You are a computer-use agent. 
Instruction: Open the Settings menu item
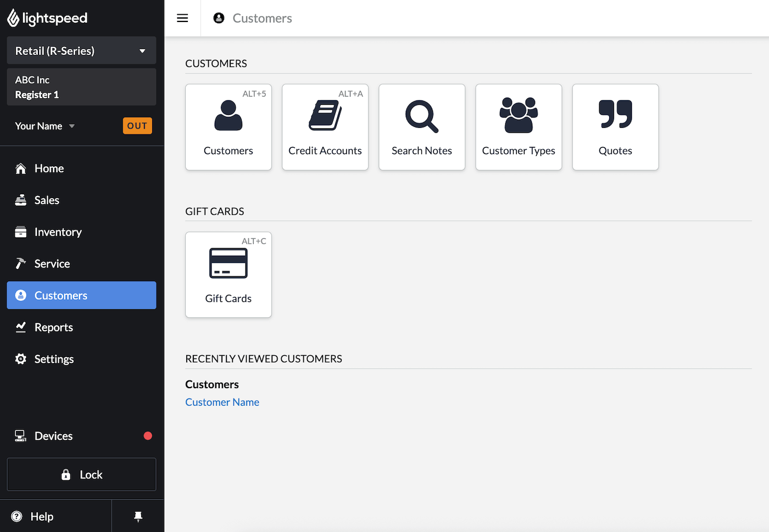21,359
